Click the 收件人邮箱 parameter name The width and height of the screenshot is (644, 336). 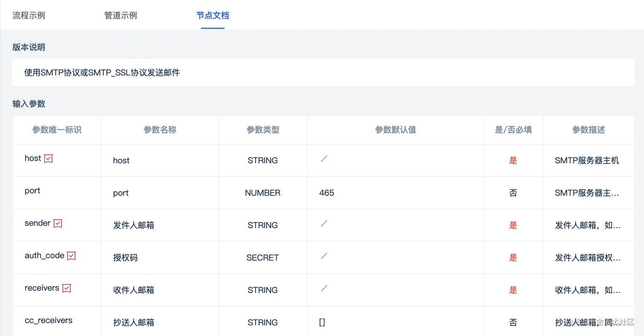(134, 290)
